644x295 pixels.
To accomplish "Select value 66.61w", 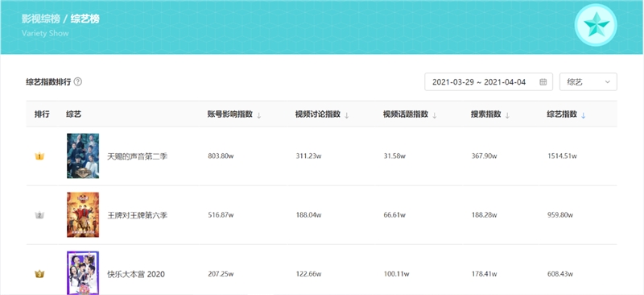I will [394, 214].
